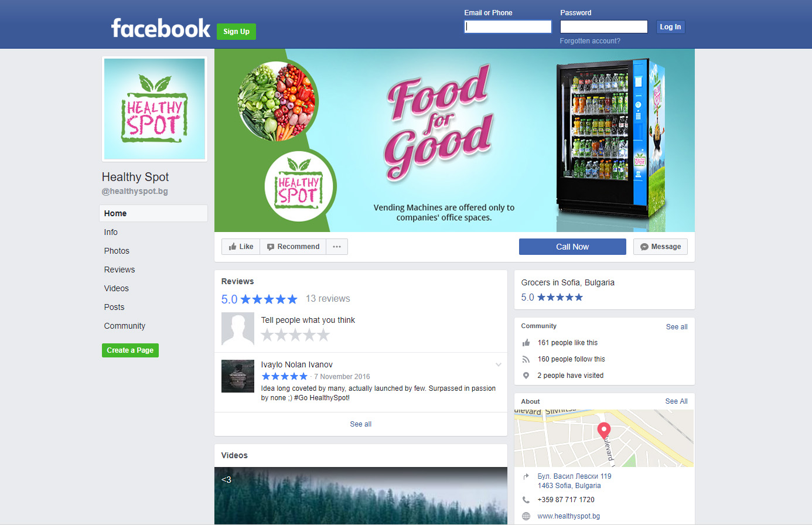Viewport: 812px width, 525px height.
Task: Click the globe icon beside website
Action: pyautogui.click(x=526, y=516)
